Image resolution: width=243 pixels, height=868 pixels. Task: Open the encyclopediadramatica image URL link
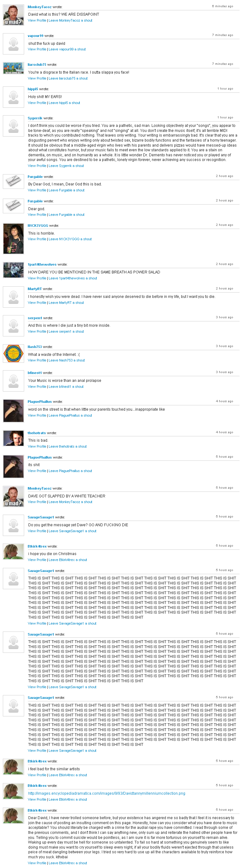pyautogui.click(x=107, y=793)
